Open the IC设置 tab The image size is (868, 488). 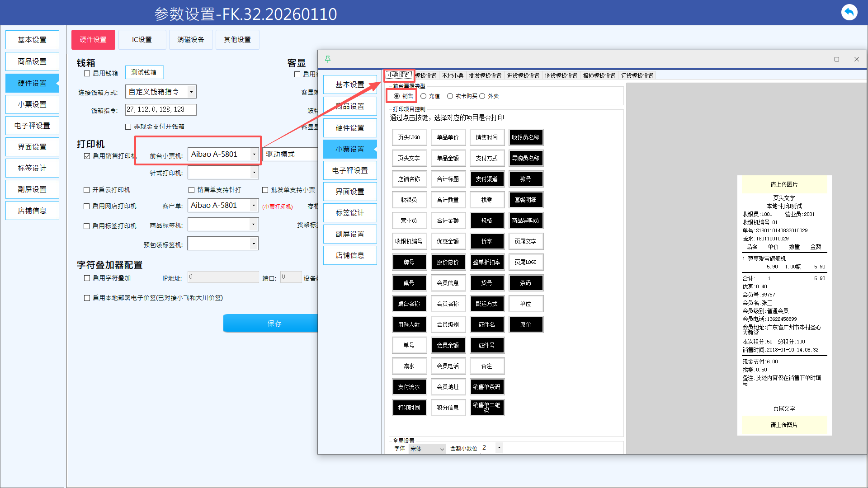[x=142, y=40]
